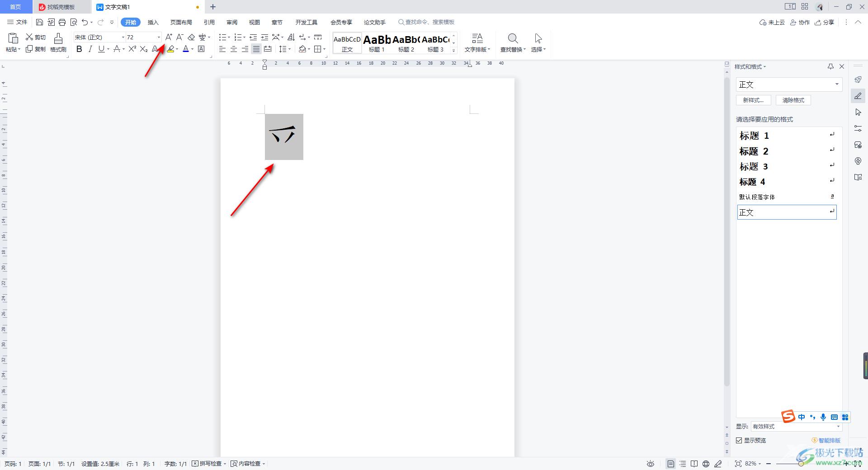
Task: Apply character border icon
Action: [202, 49]
